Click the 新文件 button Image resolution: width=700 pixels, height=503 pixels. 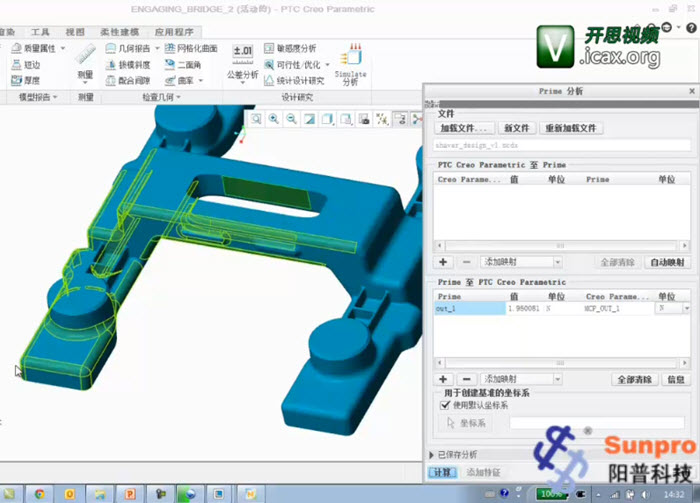[x=517, y=128]
